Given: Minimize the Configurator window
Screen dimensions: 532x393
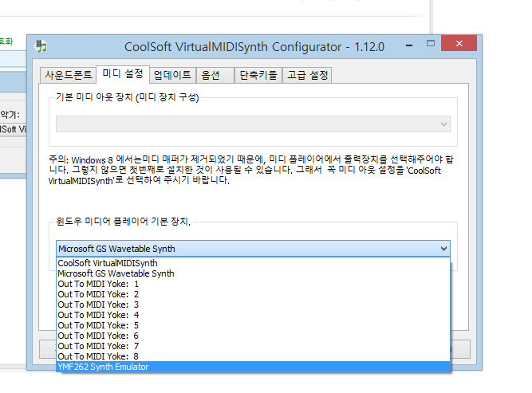Looking at the screenshot, I should tap(409, 44).
